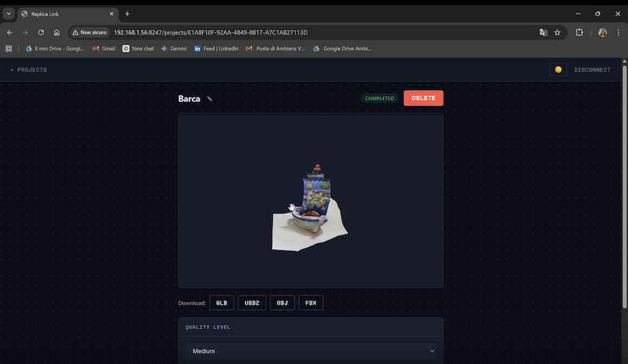Open the Gemini bookmark
This screenshot has height=364, width=628.
click(x=174, y=48)
